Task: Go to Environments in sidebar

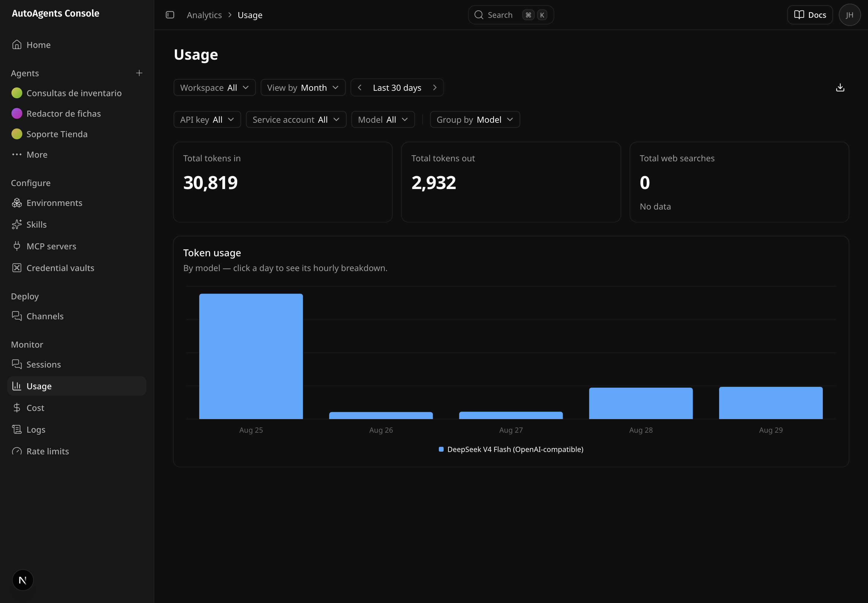Action: pyautogui.click(x=77, y=203)
